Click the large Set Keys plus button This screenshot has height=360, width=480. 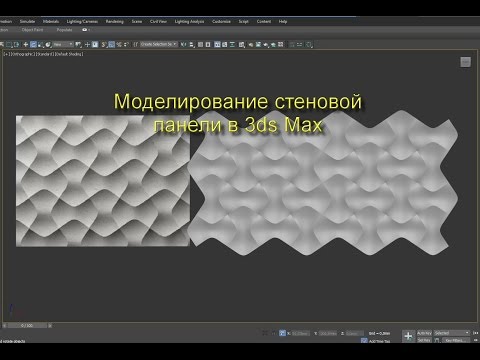[x=408, y=336]
